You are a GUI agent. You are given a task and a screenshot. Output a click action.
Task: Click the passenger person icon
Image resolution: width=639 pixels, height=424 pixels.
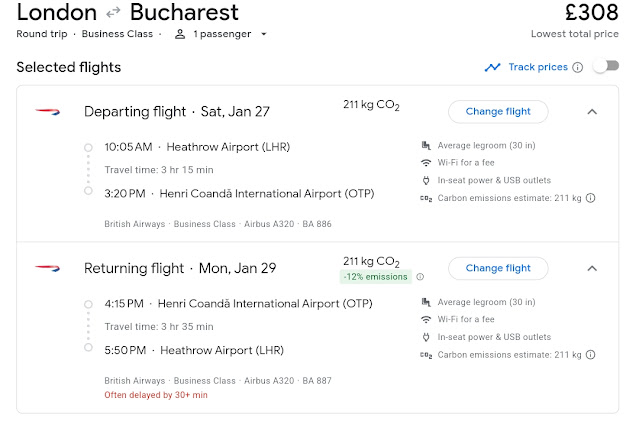click(x=180, y=34)
